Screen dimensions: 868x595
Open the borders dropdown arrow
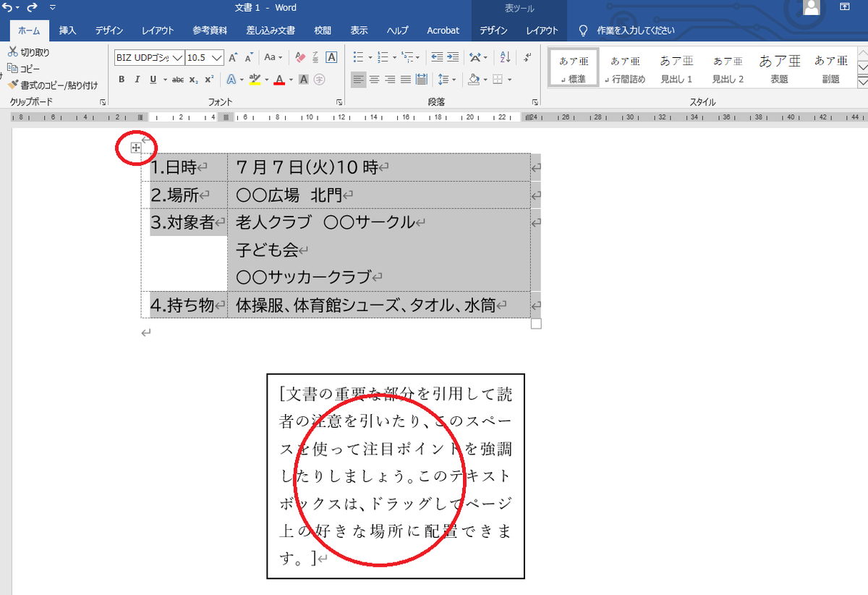pyautogui.click(x=509, y=80)
